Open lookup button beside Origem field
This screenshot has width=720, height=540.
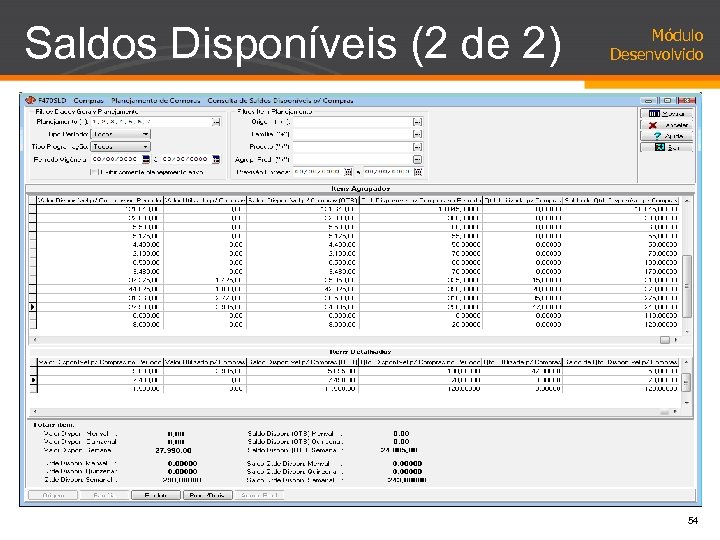417,122
